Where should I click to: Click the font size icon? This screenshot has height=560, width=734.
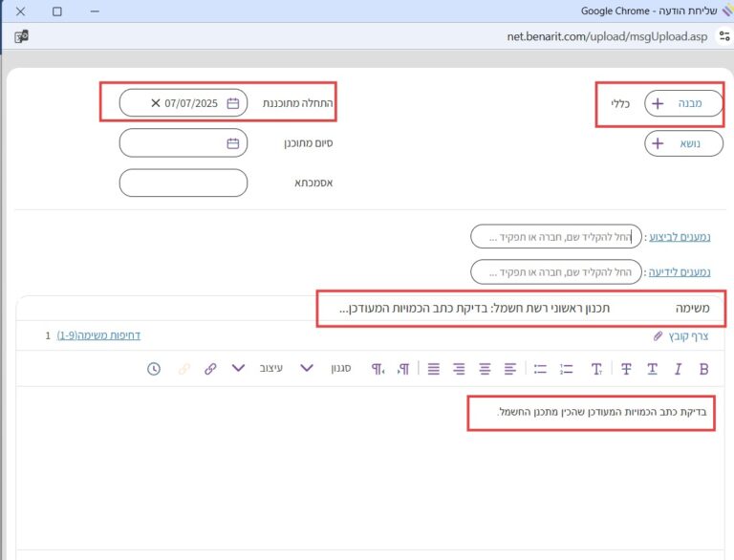click(596, 369)
